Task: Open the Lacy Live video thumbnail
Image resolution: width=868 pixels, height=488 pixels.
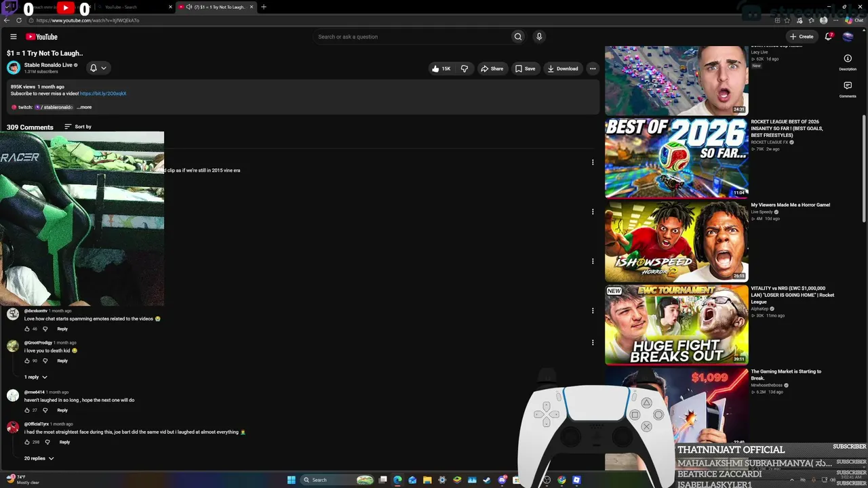Action: click(x=677, y=81)
